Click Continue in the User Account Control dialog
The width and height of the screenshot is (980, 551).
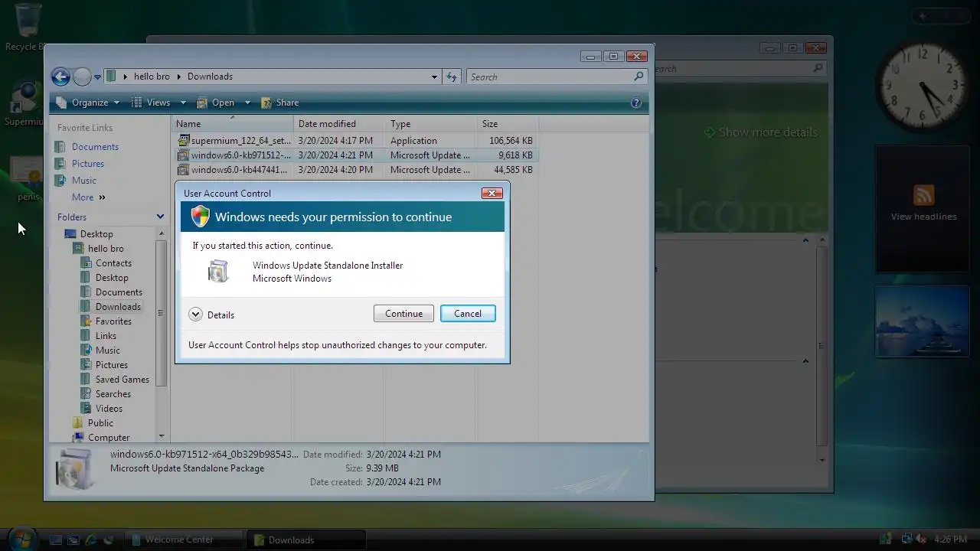pyautogui.click(x=403, y=314)
